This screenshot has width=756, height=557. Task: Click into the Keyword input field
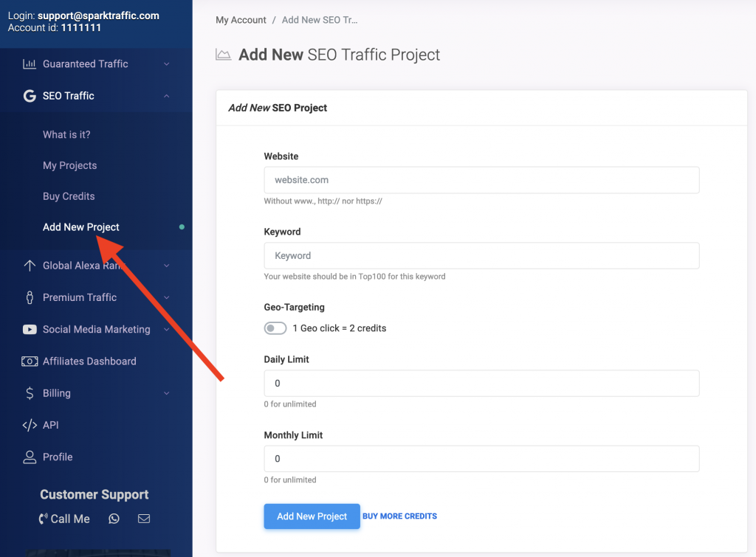481,255
